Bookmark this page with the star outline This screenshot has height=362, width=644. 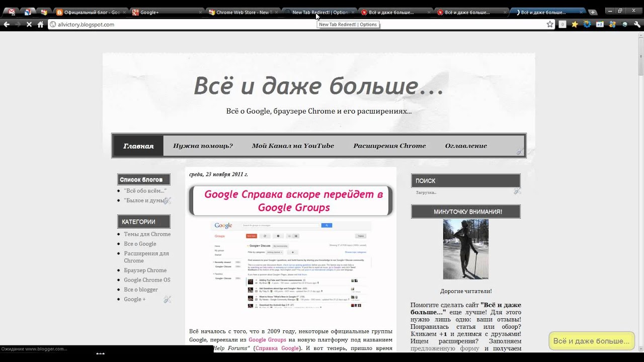550,24
